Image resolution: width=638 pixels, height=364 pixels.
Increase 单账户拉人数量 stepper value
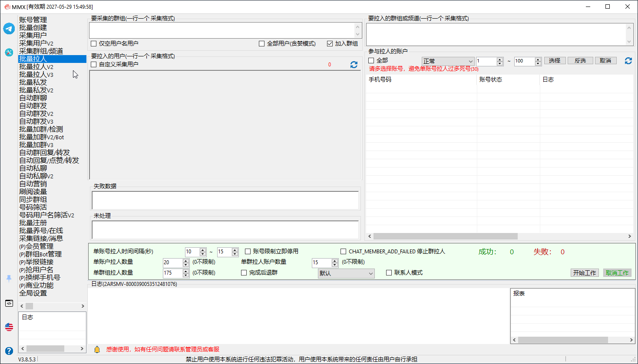pyautogui.click(x=186, y=261)
